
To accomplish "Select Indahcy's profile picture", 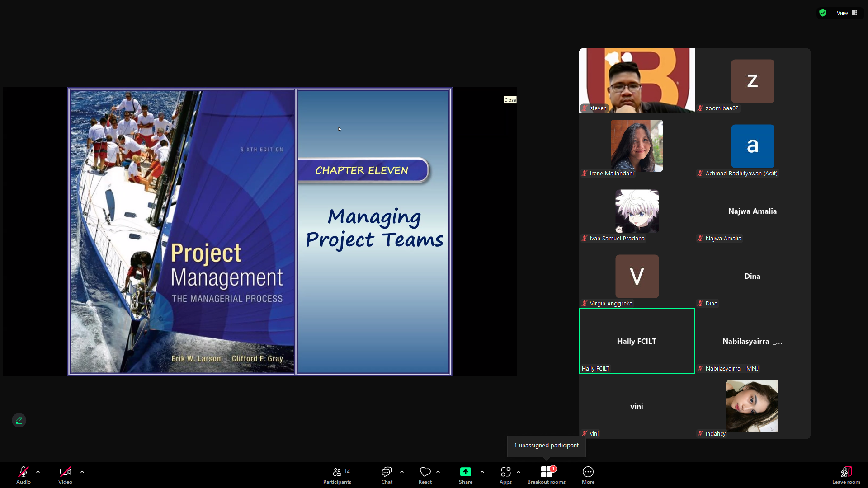I will [753, 406].
